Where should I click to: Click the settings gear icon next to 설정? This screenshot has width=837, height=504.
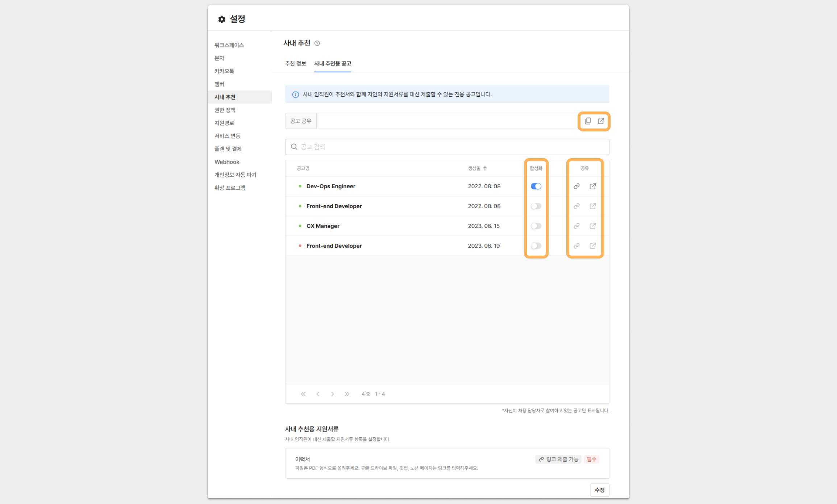tap(222, 19)
